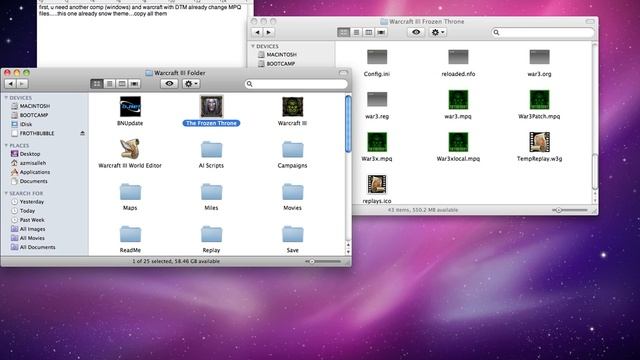Viewport: 640px width, 360px height.
Task: Toggle toolbar pill button in Frozen Throne window
Action: pyautogui.click(x=590, y=22)
